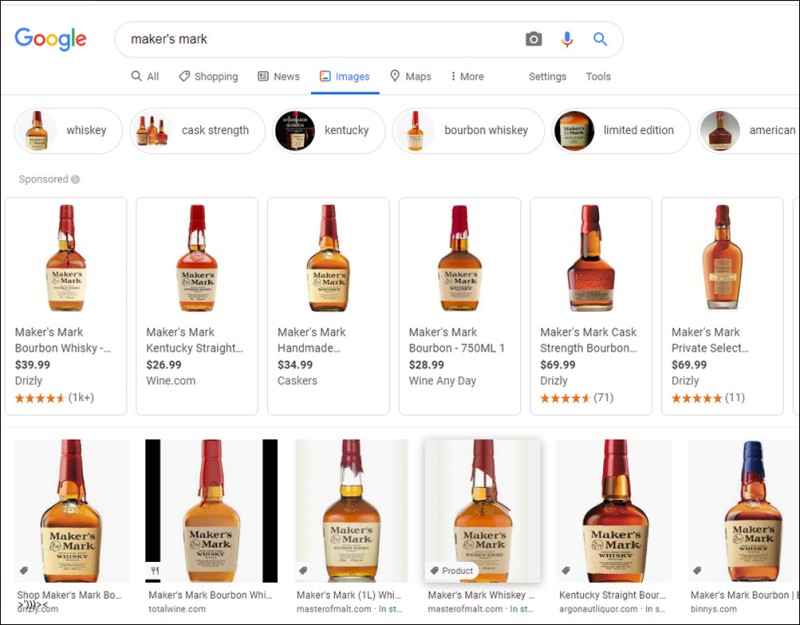Click the tag icon on the argonautliquor image
Viewport: 800px width, 625px height.
(565, 570)
